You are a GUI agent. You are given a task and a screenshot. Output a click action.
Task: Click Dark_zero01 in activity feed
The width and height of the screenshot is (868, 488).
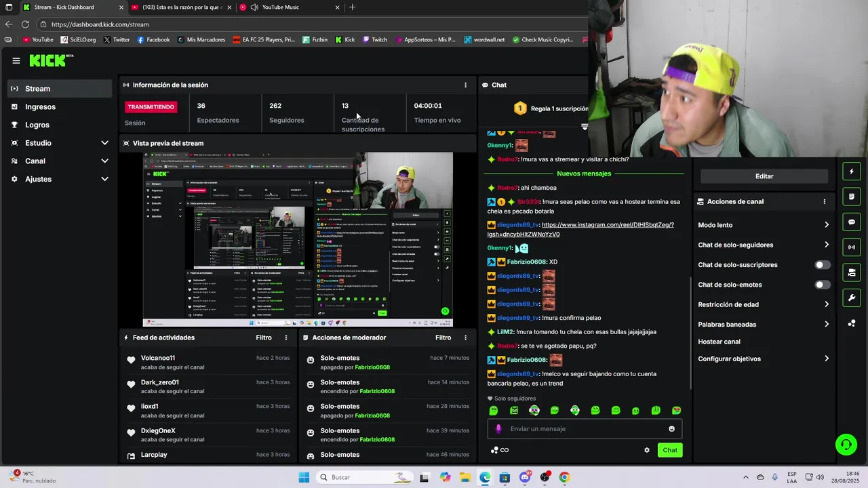tap(160, 382)
